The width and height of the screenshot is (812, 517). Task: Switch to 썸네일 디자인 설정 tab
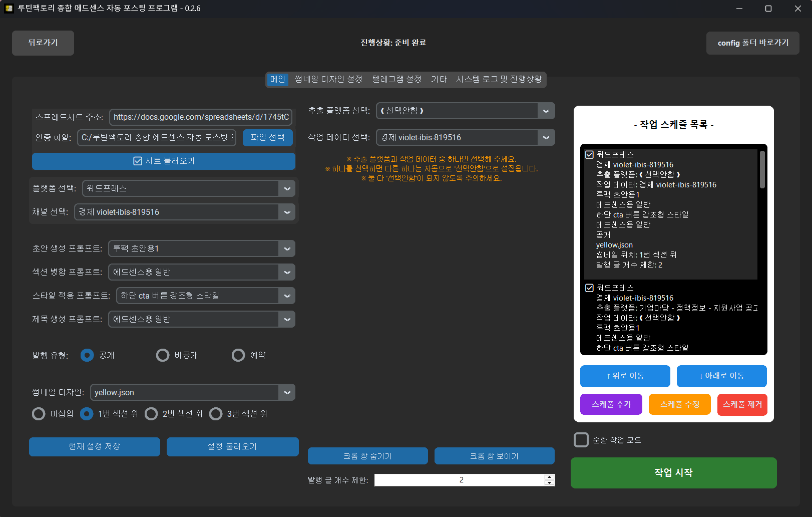click(328, 79)
